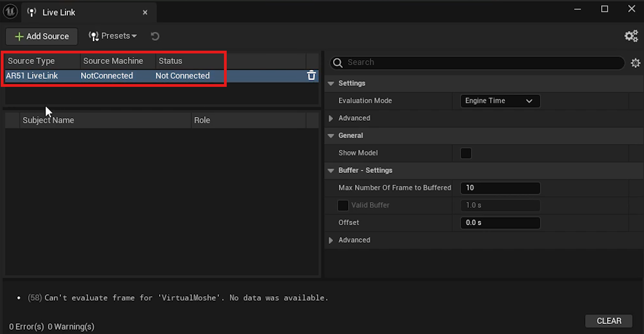Collapse the Settings section
The image size is (644, 334).
coord(331,83)
